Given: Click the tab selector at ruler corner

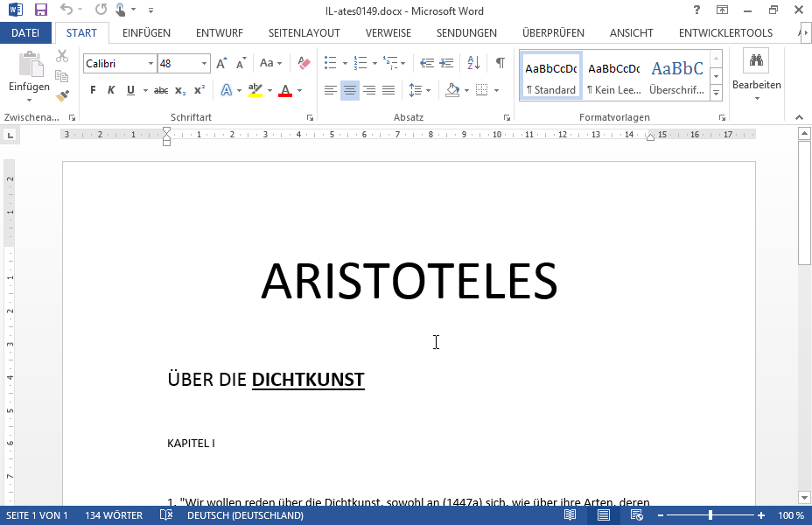Looking at the screenshot, I should pos(10,136).
